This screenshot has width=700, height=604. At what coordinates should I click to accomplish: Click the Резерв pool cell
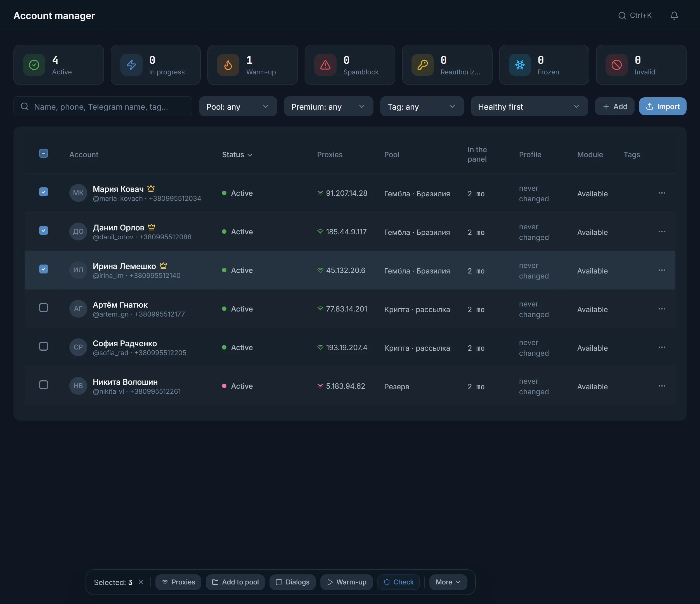(x=397, y=386)
